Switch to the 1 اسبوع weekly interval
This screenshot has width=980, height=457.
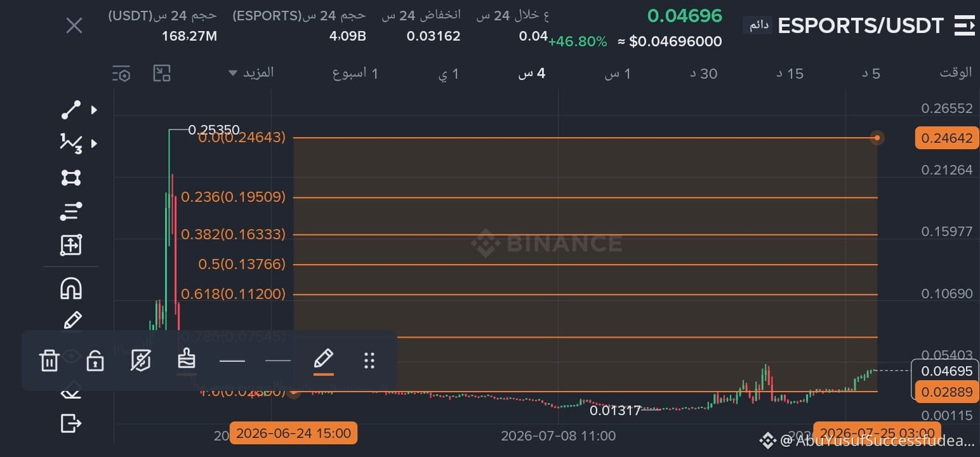[355, 74]
